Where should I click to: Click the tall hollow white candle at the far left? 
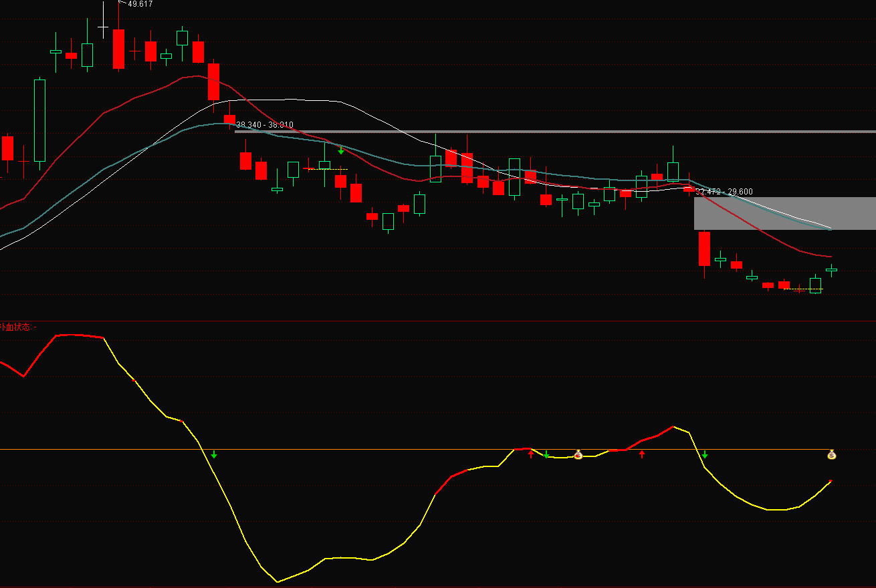tap(40, 121)
